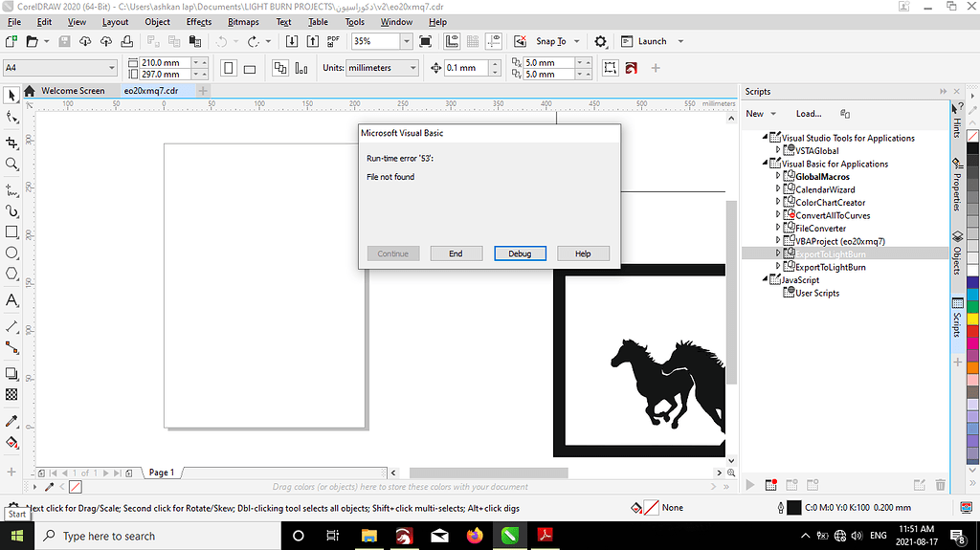
Task: Open the Launch dropdown
Action: pyautogui.click(x=680, y=41)
